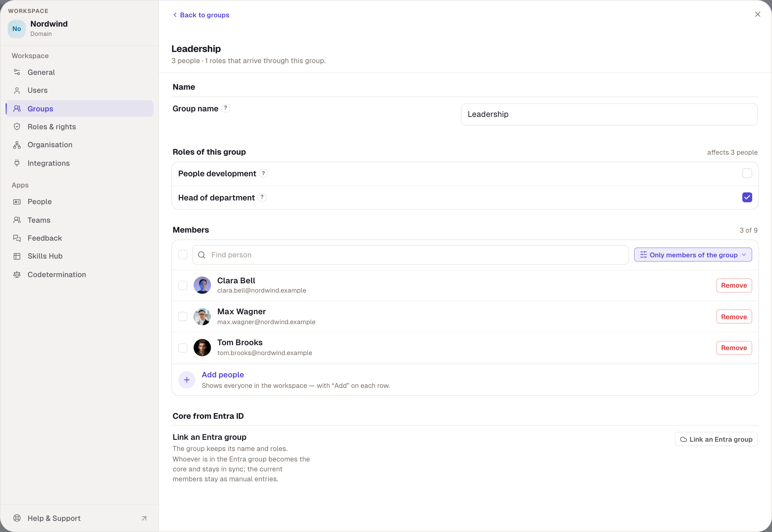Image resolution: width=772 pixels, height=532 pixels.
Task: Expand the Only members of the group filter
Action: coord(693,255)
